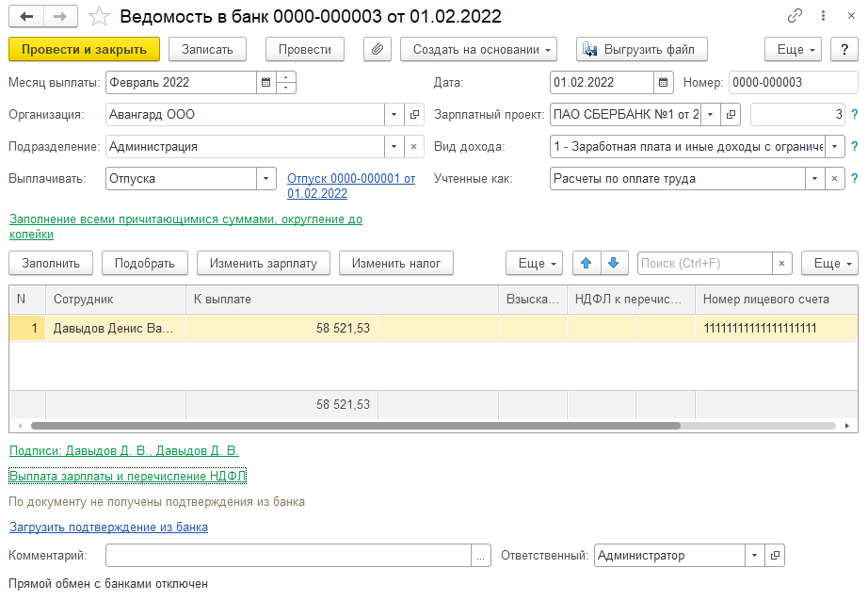Expand the Ответственный dropdown
The image size is (868, 601).
coord(754,555)
